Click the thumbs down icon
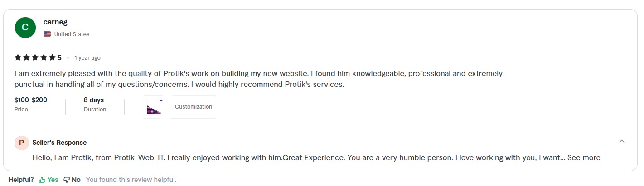Image resolution: width=644 pixels, height=186 pixels. pos(67,180)
